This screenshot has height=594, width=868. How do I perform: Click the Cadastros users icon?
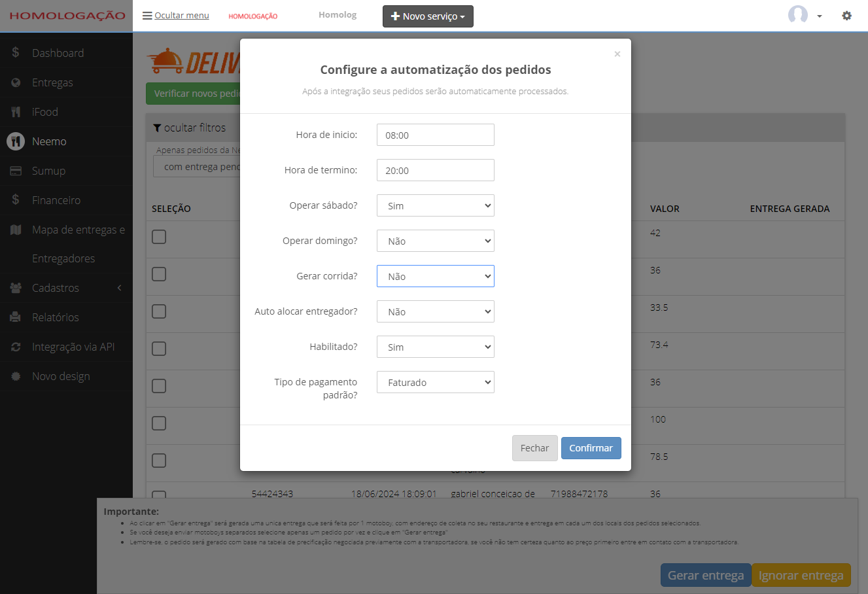pos(16,288)
